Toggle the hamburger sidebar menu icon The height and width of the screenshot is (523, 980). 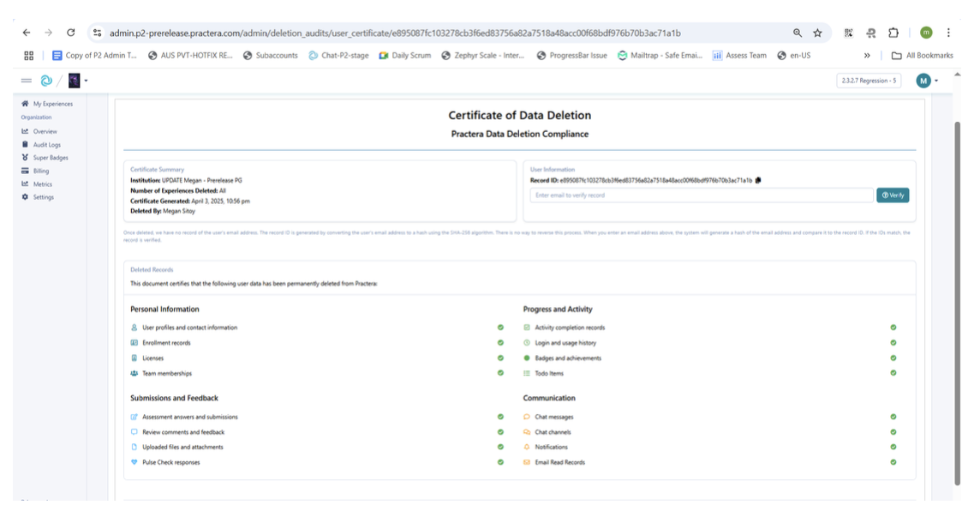point(27,81)
